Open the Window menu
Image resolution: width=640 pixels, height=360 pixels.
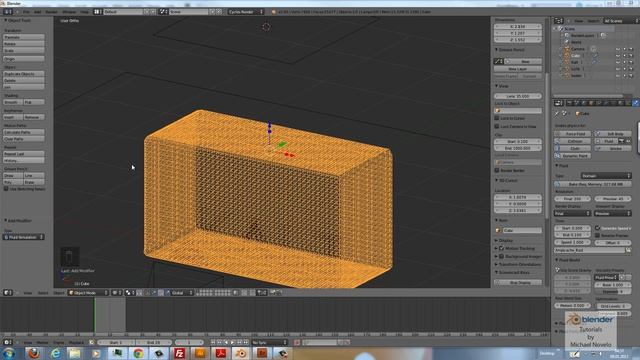69,12
